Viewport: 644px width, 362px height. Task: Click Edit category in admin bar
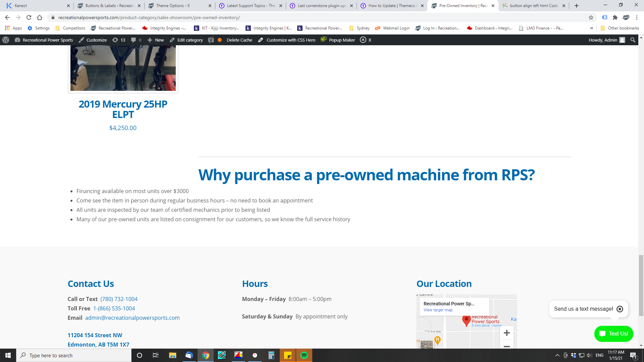tap(186, 40)
